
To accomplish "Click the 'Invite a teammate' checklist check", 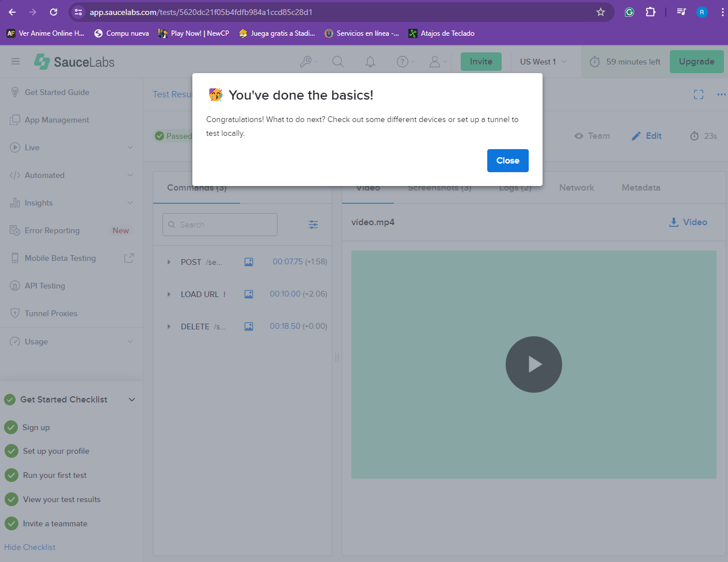I will [11, 523].
